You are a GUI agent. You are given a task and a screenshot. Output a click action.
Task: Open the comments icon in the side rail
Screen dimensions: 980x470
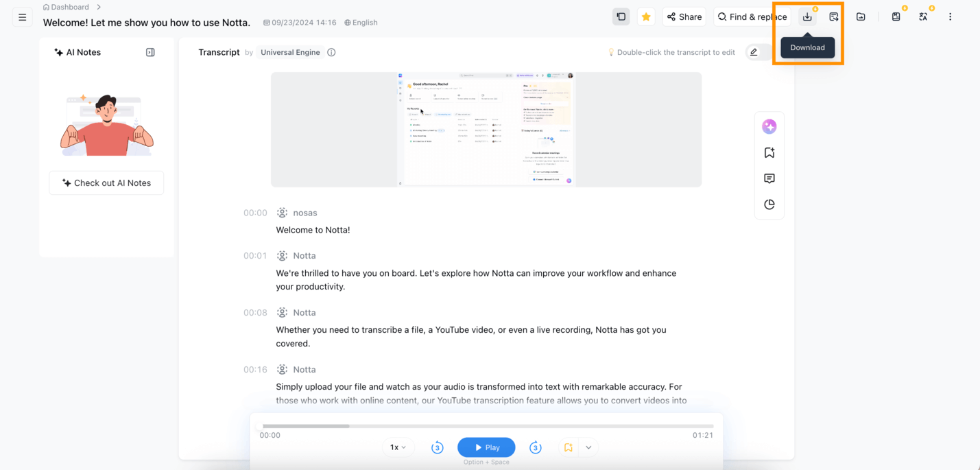coord(769,178)
